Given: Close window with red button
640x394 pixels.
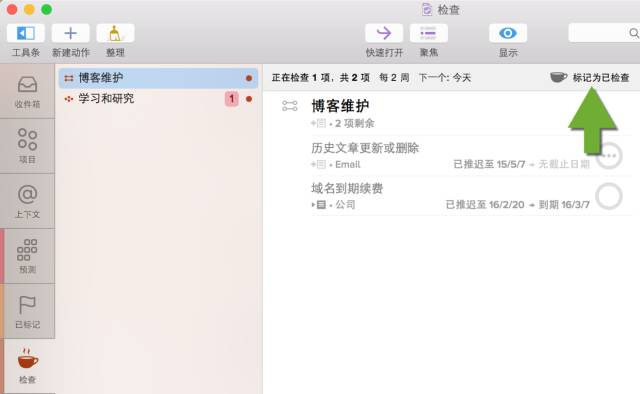Looking at the screenshot, I should [x=12, y=9].
